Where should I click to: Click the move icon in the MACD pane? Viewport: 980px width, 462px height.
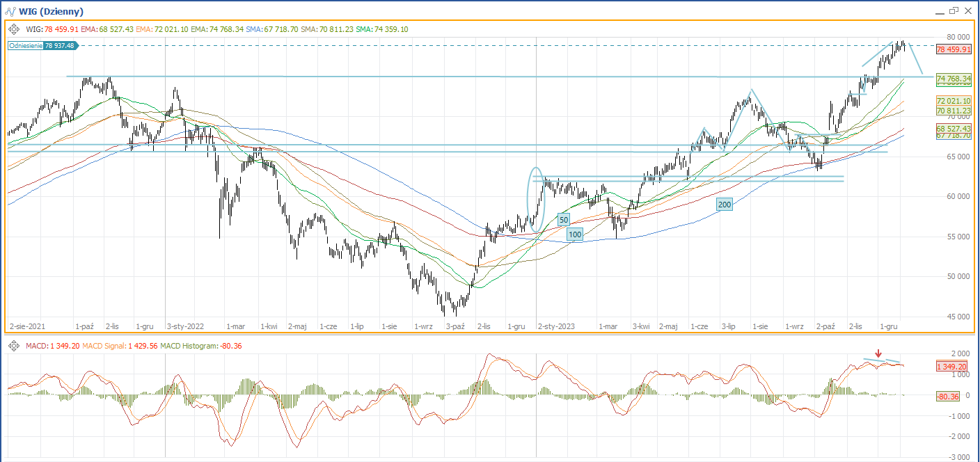coord(14,346)
